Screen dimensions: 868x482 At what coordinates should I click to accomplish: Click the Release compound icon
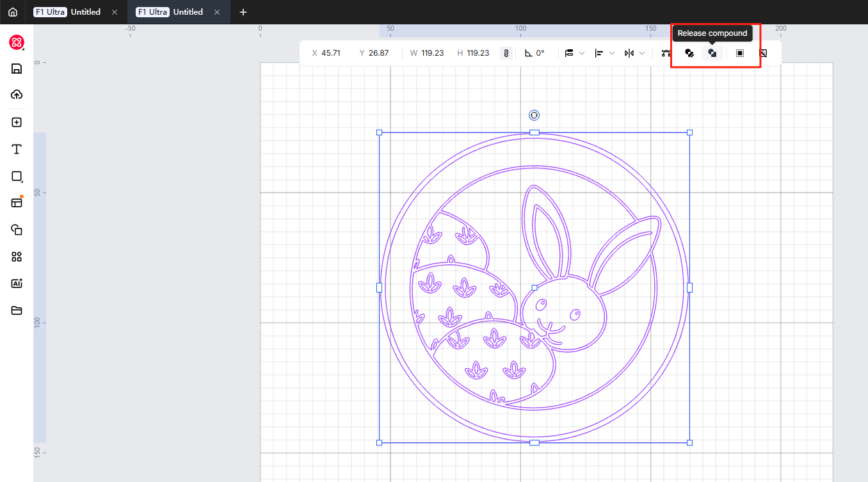(x=712, y=53)
